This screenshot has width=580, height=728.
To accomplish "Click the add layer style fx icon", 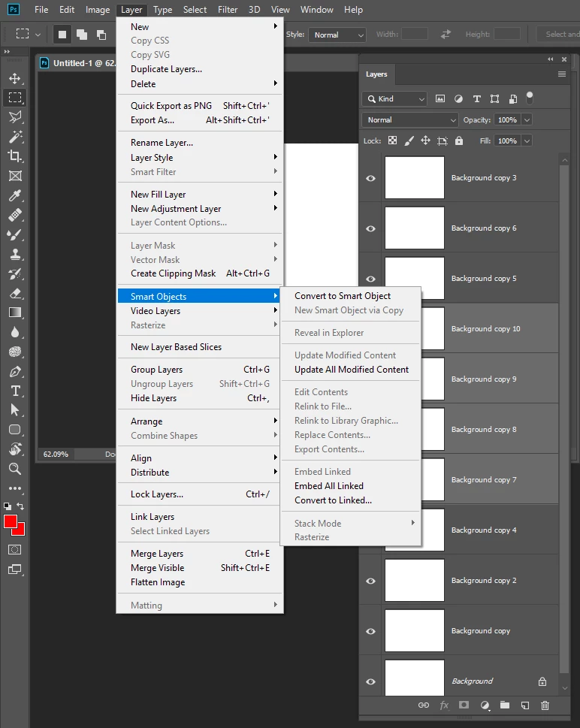I will [x=444, y=705].
